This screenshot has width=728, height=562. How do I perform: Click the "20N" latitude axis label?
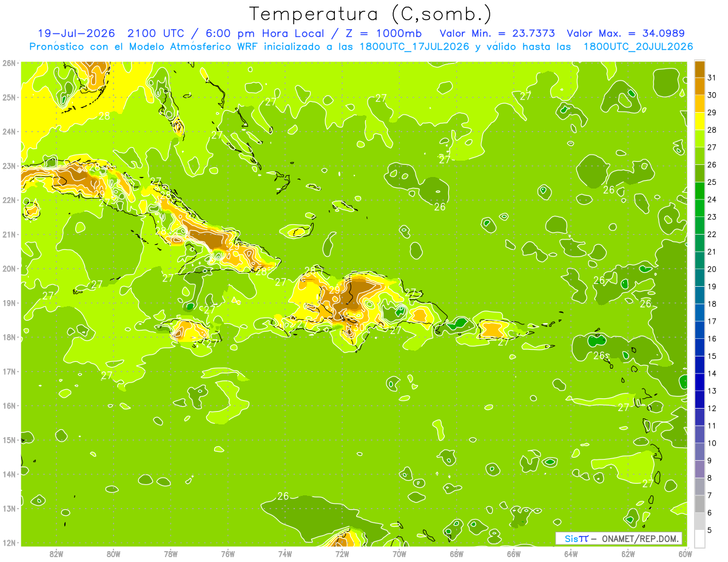(9, 269)
